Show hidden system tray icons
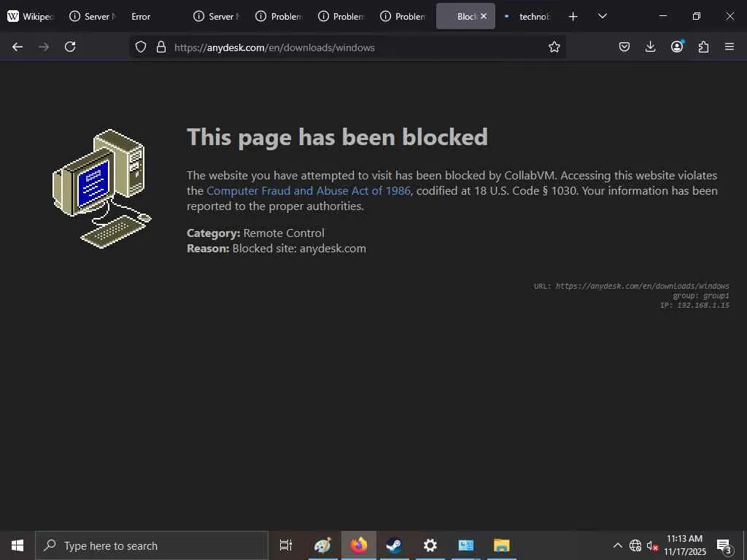This screenshot has height=560, width=747. coord(617,545)
